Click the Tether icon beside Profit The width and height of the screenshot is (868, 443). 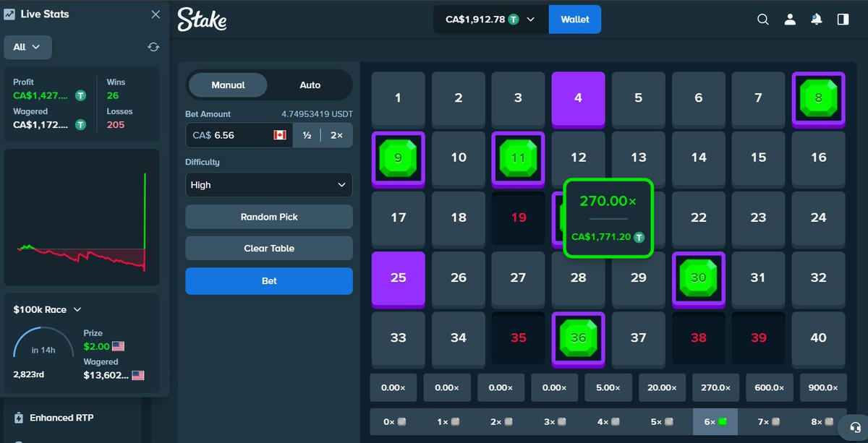tap(81, 95)
